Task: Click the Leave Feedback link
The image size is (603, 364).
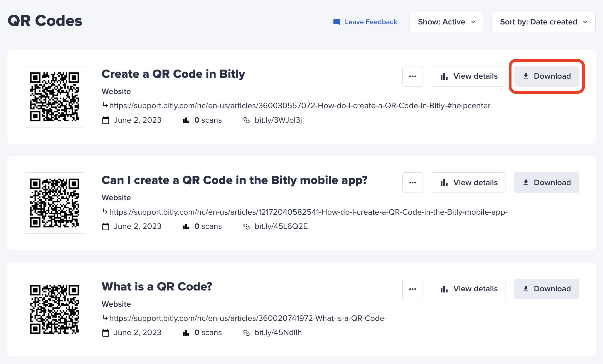Action: coord(371,22)
